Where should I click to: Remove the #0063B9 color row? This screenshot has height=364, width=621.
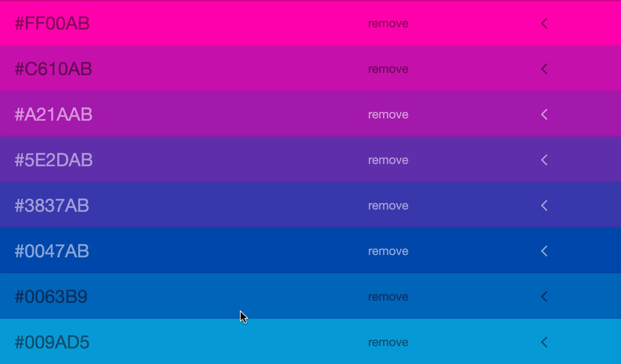tap(388, 297)
